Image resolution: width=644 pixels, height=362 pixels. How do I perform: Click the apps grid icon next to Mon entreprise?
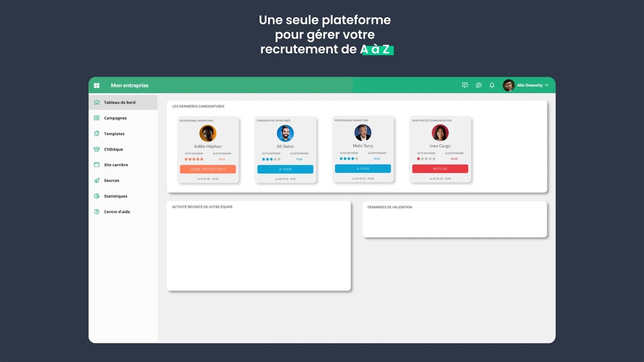coord(97,85)
